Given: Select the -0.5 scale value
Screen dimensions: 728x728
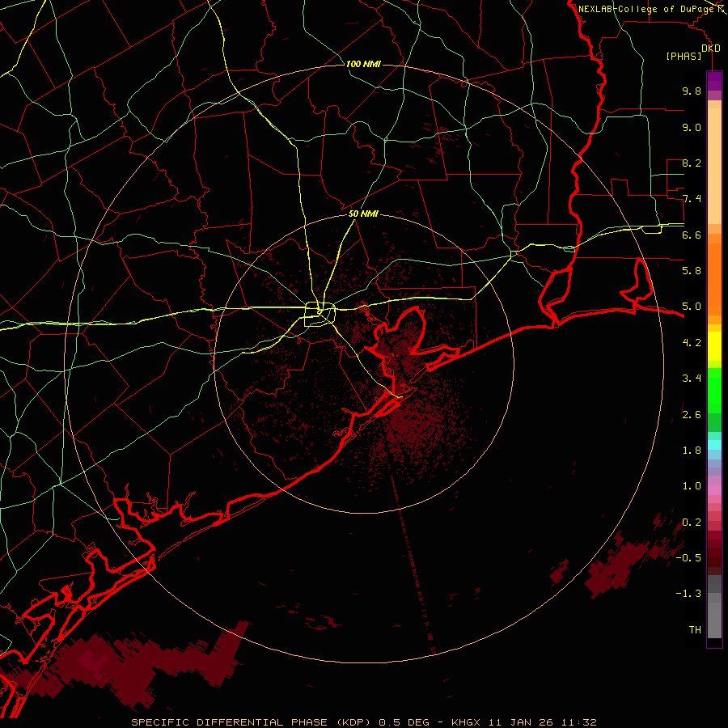Looking at the screenshot, I should pos(688,558).
